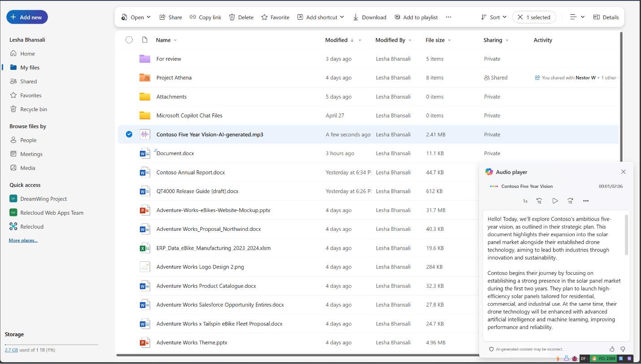Click the ladybug bug icon
This screenshot has height=364, width=641.
(574, 359)
